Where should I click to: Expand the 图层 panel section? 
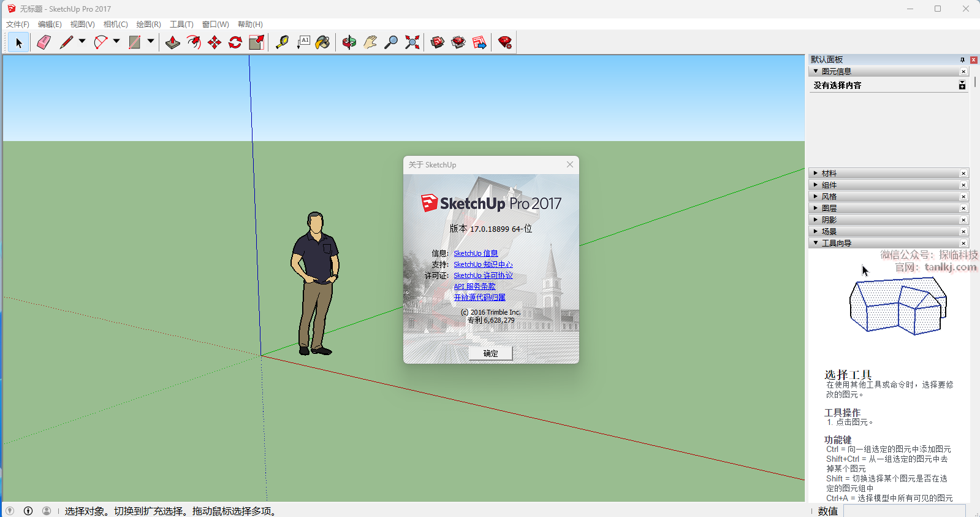tap(829, 209)
